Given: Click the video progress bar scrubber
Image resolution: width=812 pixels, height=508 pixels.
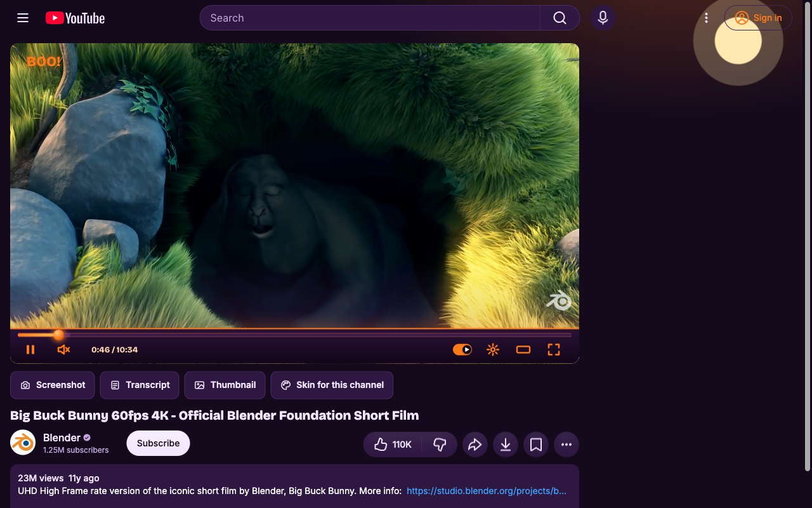Looking at the screenshot, I should pyautogui.click(x=58, y=335).
